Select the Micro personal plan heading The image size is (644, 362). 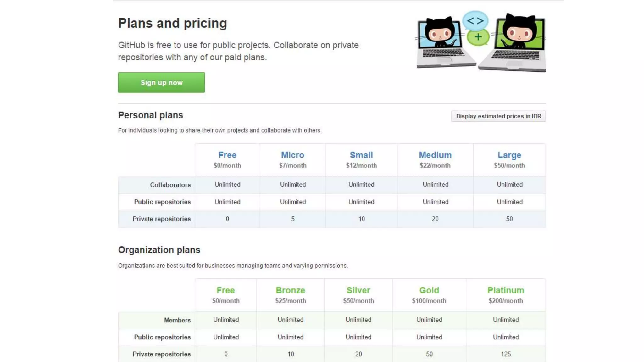[x=292, y=155]
